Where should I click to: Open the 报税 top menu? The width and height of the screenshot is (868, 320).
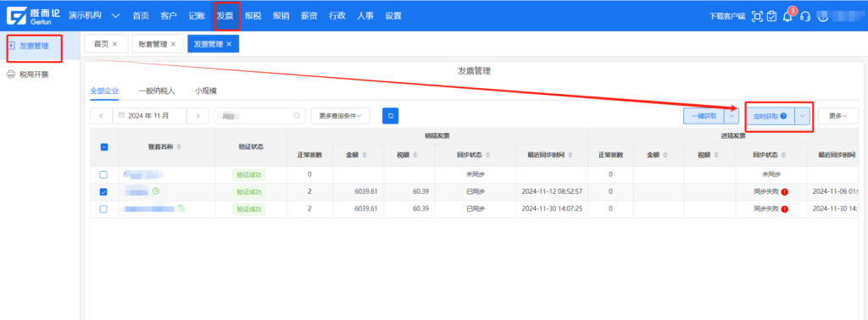click(x=253, y=15)
